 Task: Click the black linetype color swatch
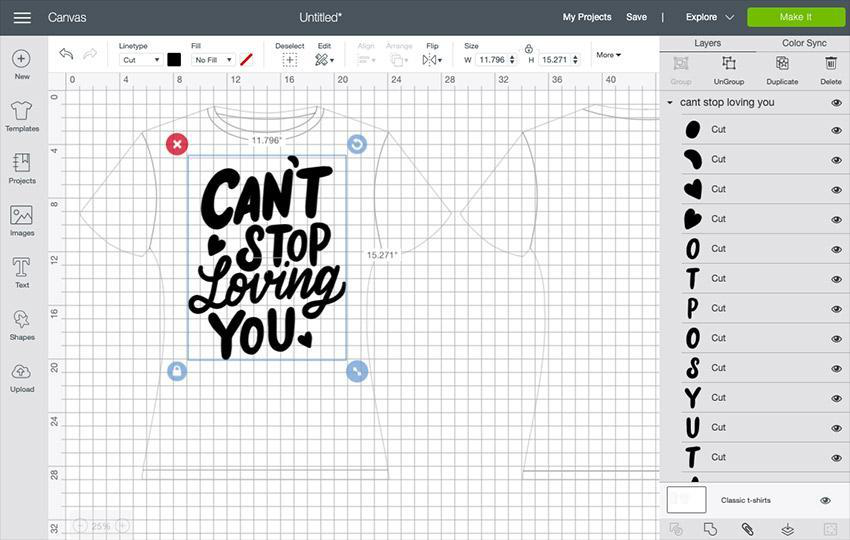pyautogui.click(x=174, y=60)
